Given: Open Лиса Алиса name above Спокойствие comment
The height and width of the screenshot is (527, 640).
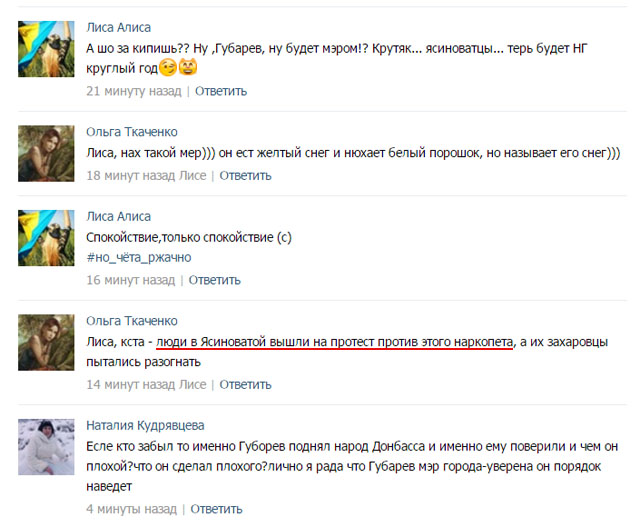Looking at the screenshot, I should tap(118, 216).
